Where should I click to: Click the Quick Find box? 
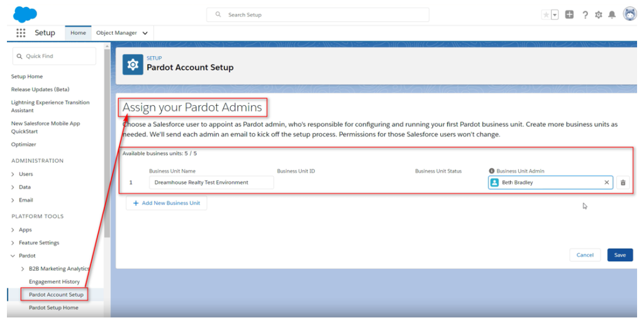click(54, 56)
